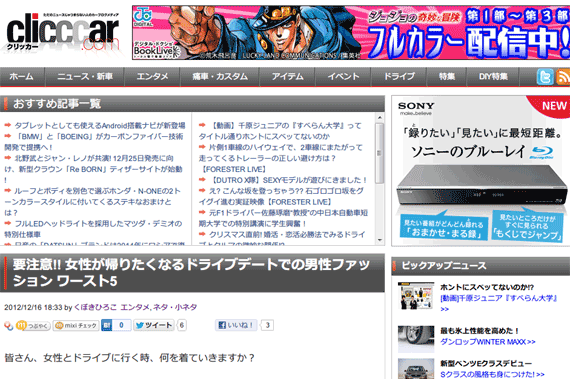The image size is (570, 379).
Task: Open the DIY特集 nav tab
Action: pos(493,77)
